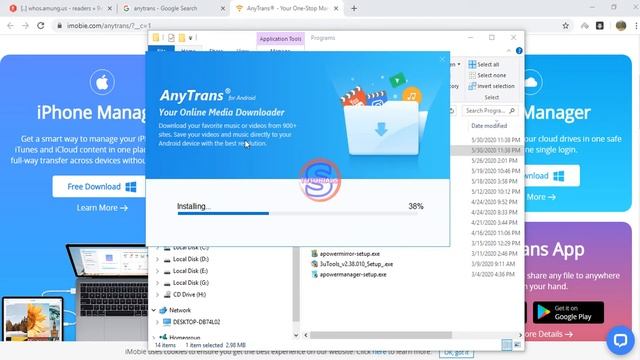
Task: Bookmark this page with the star icon
Action: tap(565, 26)
